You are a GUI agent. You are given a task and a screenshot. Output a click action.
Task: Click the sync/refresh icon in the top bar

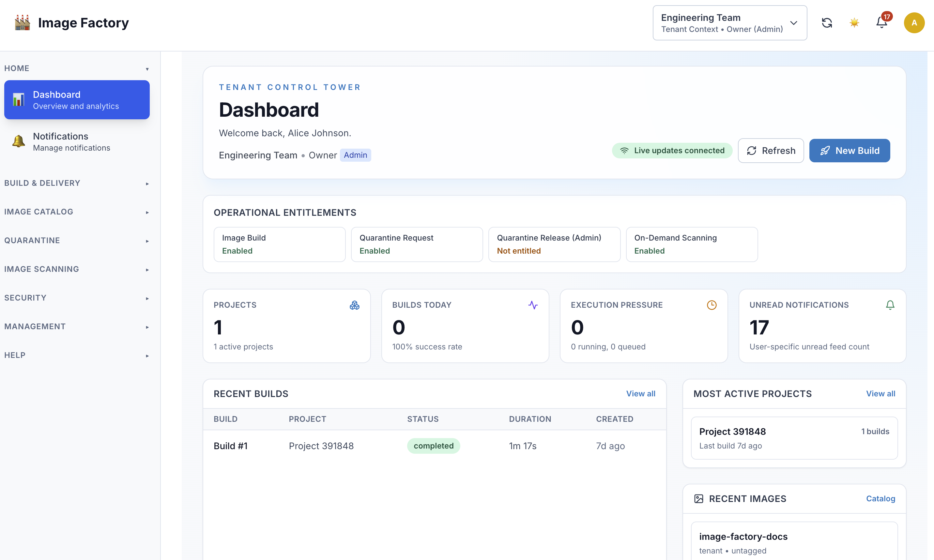click(x=827, y=22)
